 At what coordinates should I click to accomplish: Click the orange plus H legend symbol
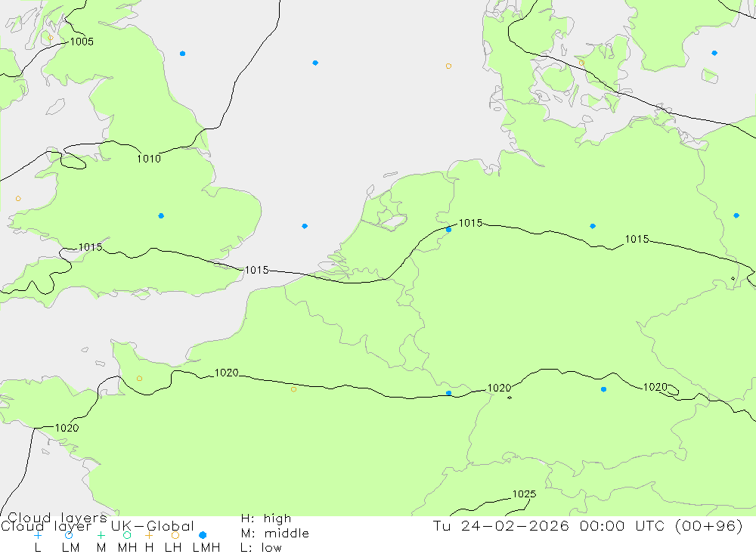pyautogui.click(x=149, y=535)
